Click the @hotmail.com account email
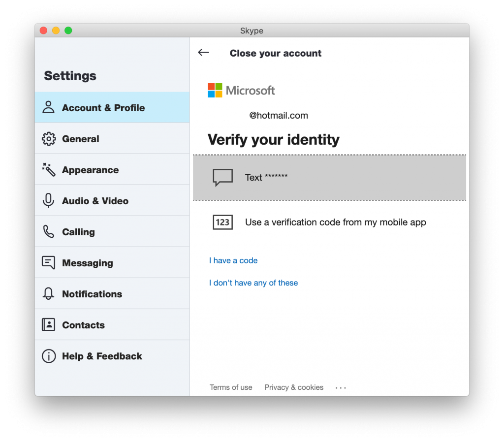Viewport: 504px width, 442px height. point(279,115)
